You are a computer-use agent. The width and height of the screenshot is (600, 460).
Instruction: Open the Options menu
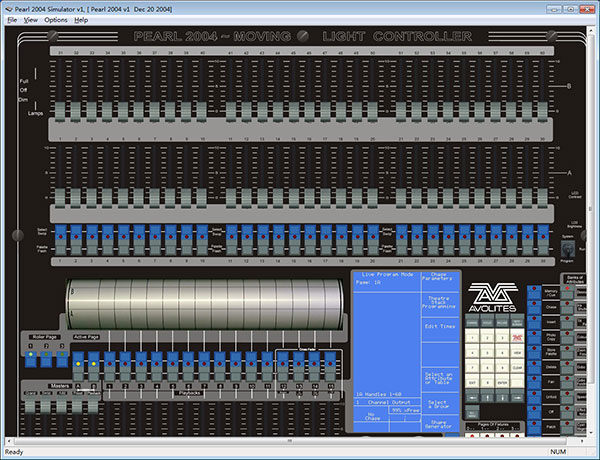(x=56, y=20)
